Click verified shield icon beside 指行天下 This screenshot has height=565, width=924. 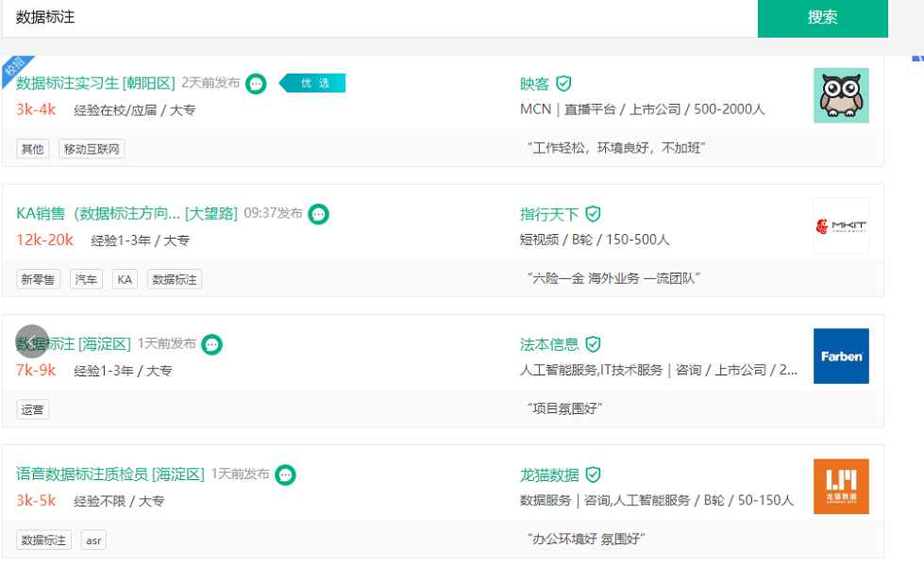pyautogui.click(x=593, y=214)
